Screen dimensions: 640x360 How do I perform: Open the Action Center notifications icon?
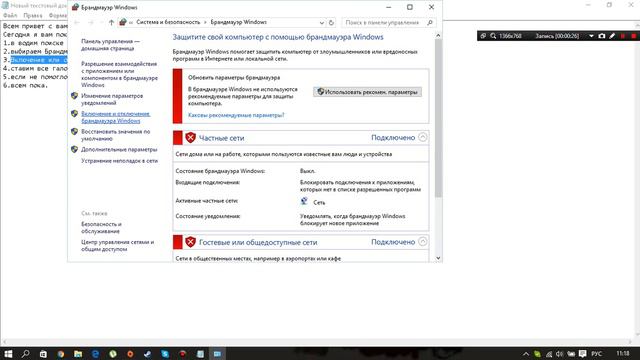583,353
